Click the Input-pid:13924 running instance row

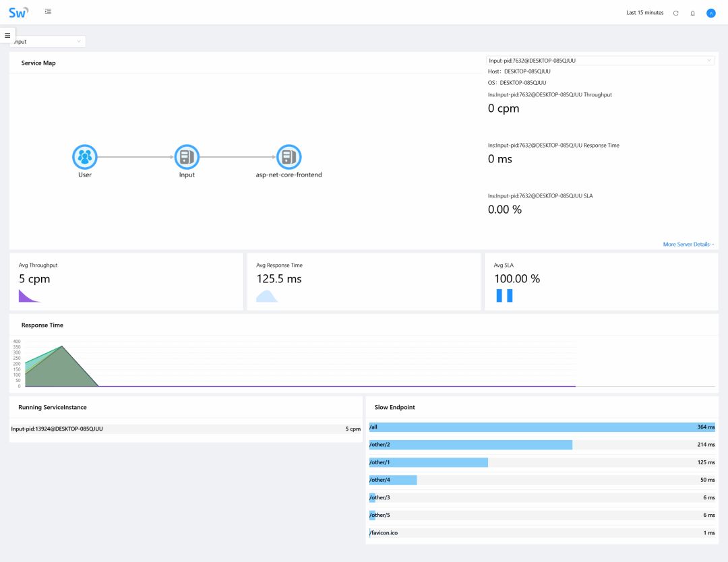[185, 429]
